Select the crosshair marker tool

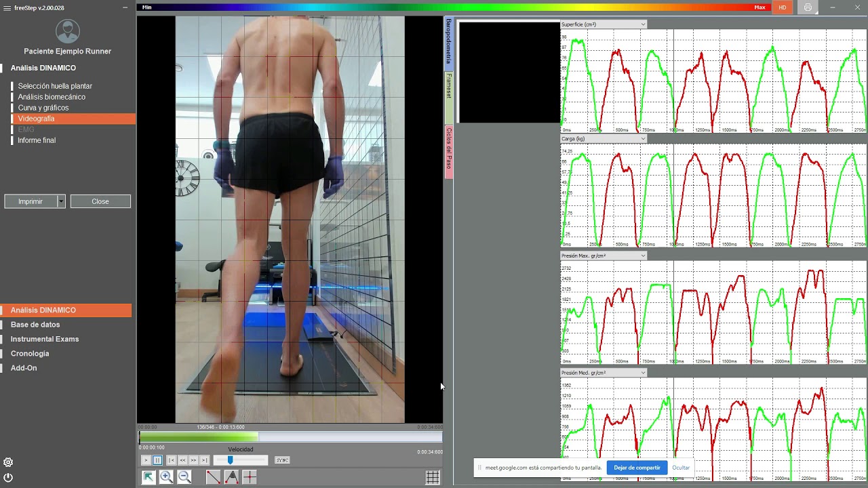click(250, 477)
